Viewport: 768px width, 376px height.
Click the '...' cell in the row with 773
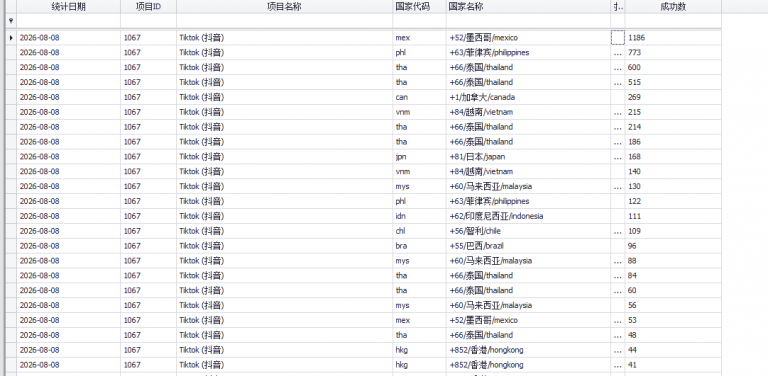tap(618, 52)
